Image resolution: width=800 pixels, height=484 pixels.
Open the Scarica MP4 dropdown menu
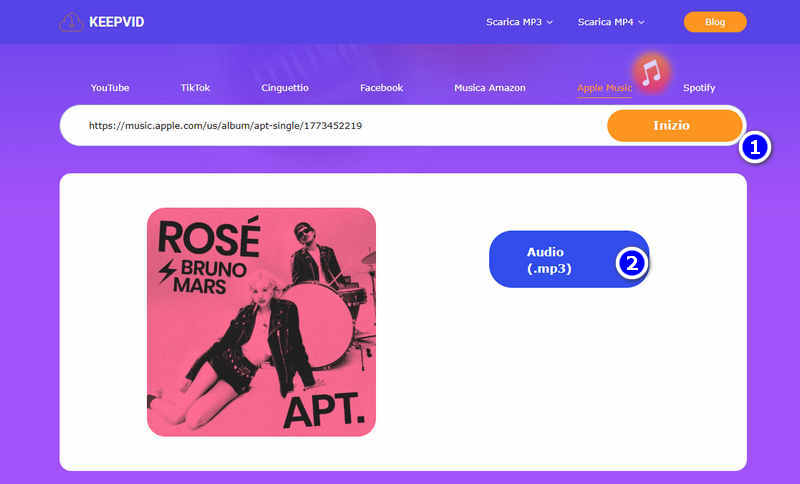click(611, 22)
